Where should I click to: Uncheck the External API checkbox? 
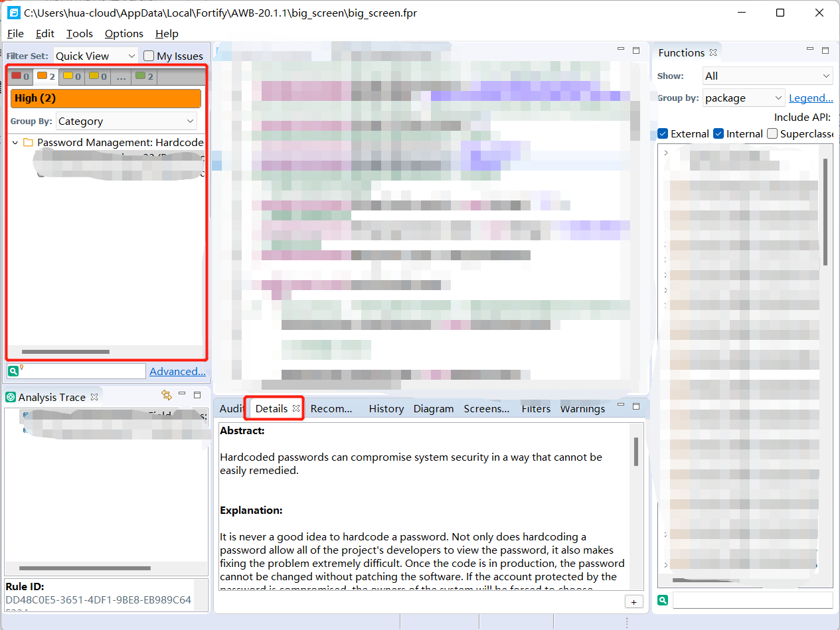pos(663,133)
